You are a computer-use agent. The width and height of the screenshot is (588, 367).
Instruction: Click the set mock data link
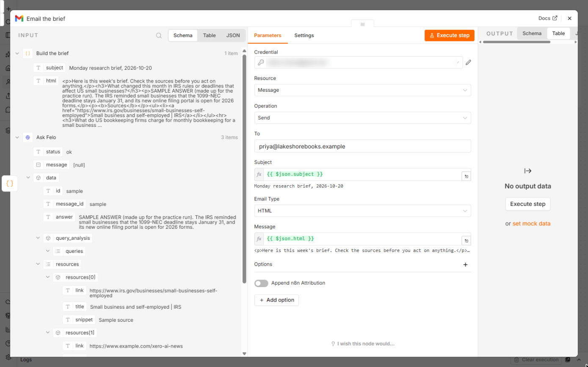(x=531, y=224)
